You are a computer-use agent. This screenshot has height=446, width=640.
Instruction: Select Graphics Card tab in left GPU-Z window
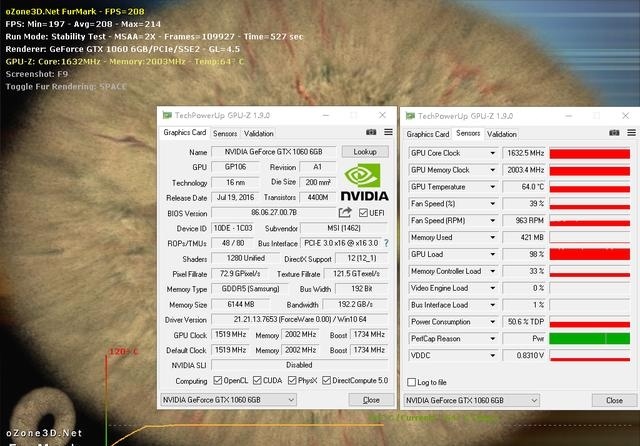184,133
